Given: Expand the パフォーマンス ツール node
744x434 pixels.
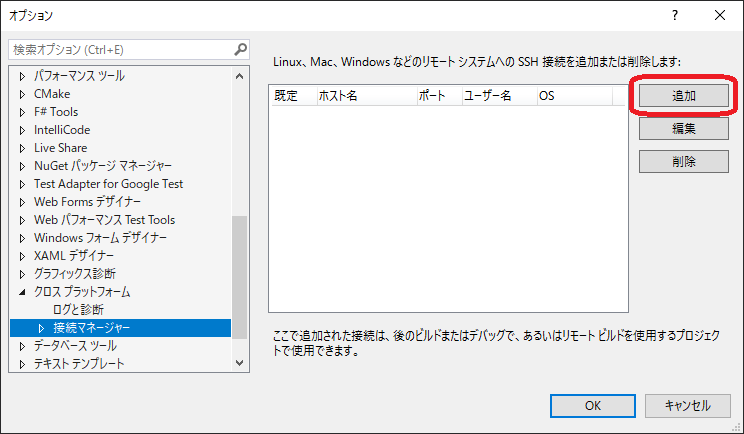Looking at the screenshot, I should (22, 76).
